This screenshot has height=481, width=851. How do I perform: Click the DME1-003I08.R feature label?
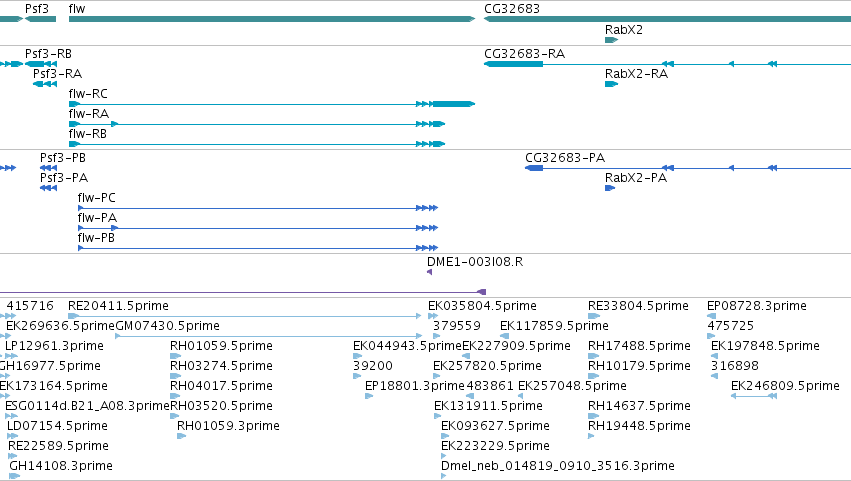(475, 262)
